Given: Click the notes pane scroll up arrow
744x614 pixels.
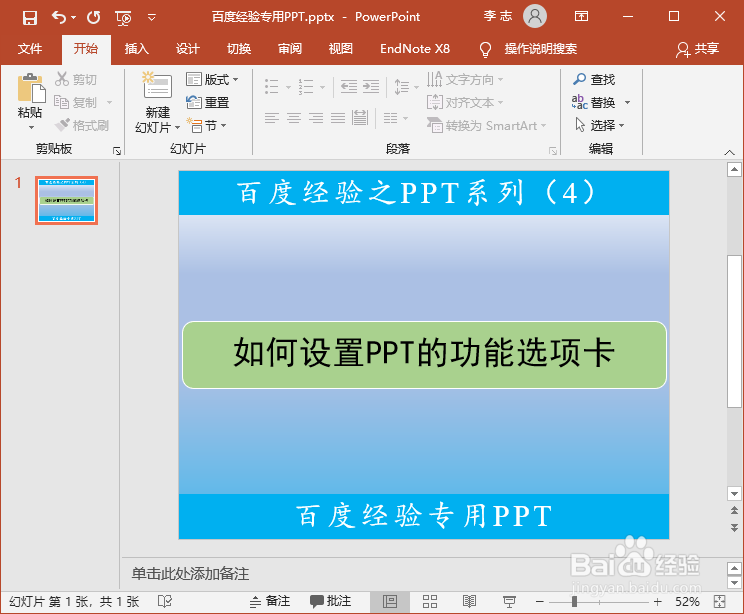Looking at the screenshot, I should click(734, 568).
